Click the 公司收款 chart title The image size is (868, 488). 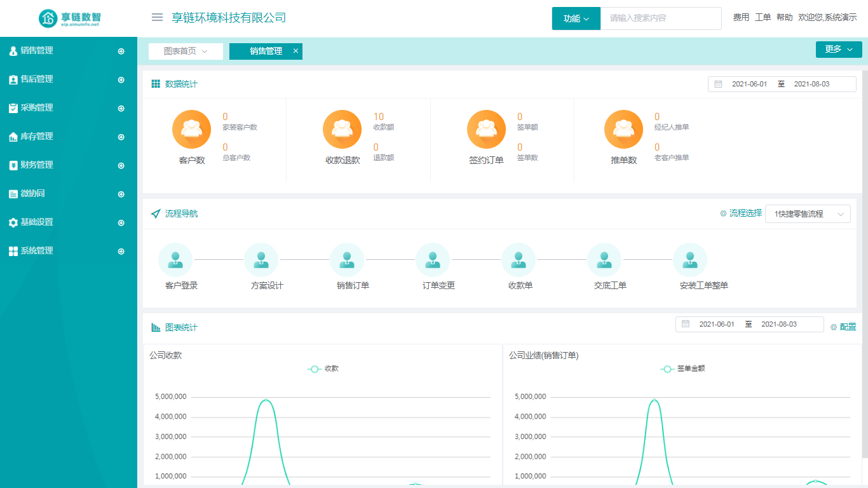(166, 355)
